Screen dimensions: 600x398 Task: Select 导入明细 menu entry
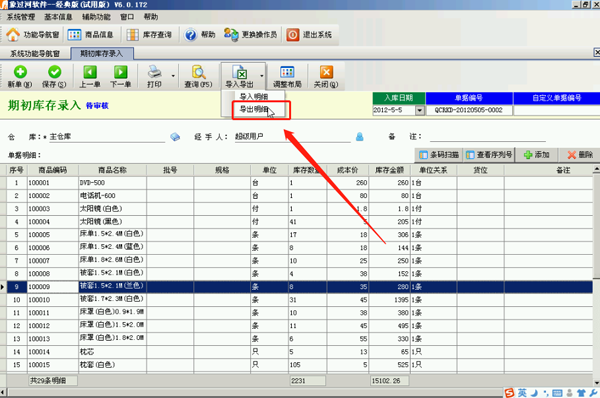point(253,96)
